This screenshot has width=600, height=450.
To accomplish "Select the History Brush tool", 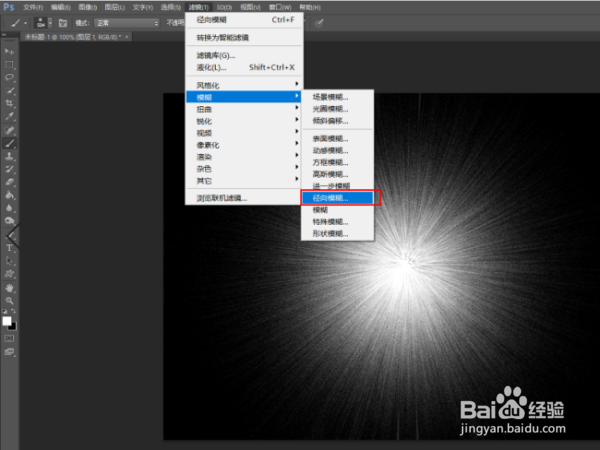I will pyautogui.click(x=9, y=169).
